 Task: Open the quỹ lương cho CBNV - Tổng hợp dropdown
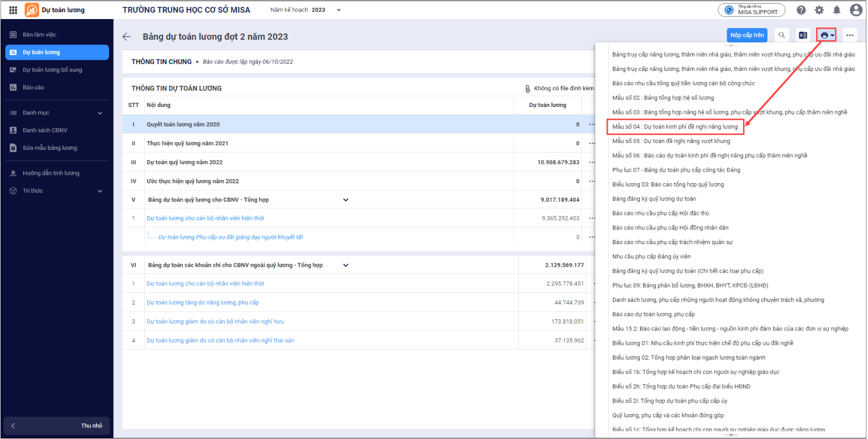click(x=346, y=200)
